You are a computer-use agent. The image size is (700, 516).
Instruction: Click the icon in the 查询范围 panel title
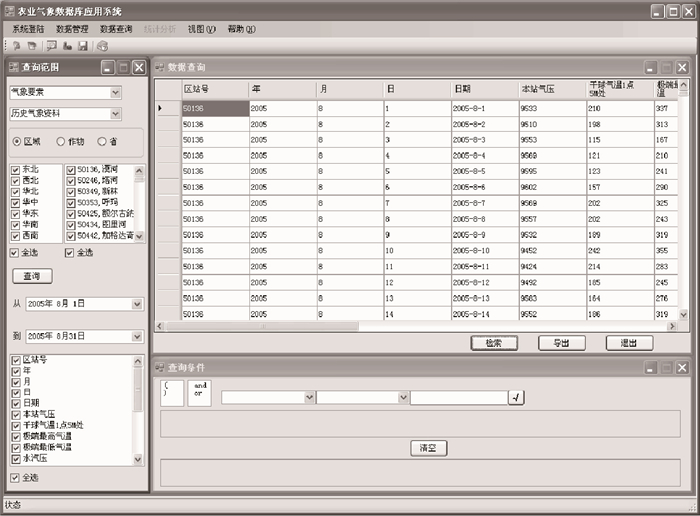pos(13,67)
